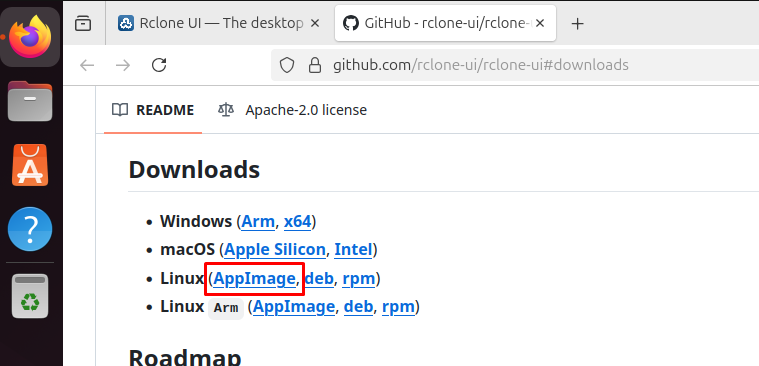The width and height of the screenshot is (759, 366).
Task: Go forward to next page
Action: [x=123, y=65]
